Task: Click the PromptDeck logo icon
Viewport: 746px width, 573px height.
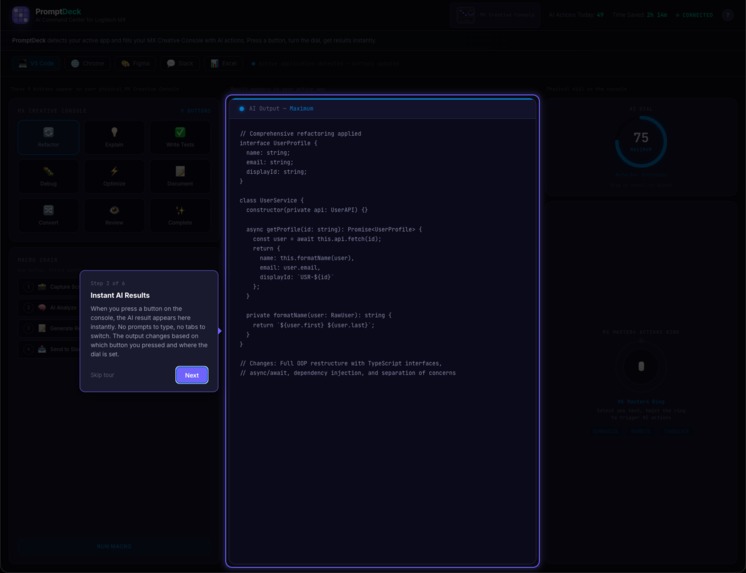Action: [20, 15]
